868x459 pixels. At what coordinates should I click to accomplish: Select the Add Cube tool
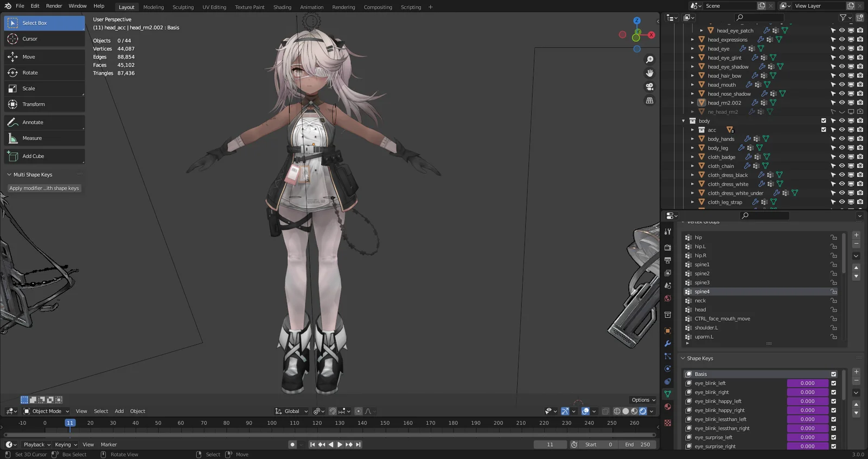point(44,156)
